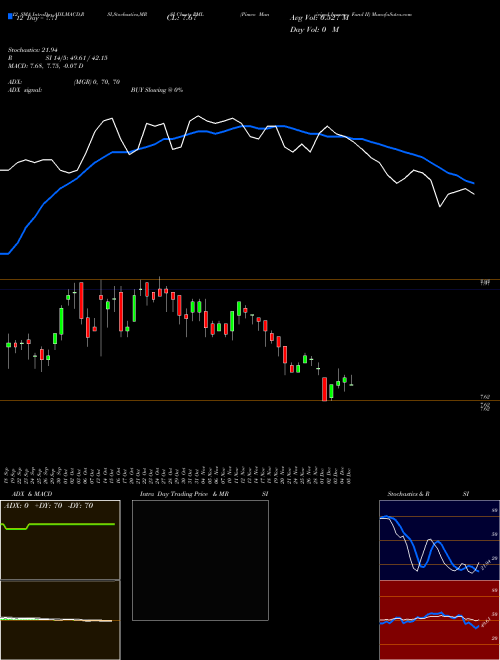The width and height of the screenshot is (500, 660).
Task: Click the 'ADX signal:' label
Action: click(25, 90)
